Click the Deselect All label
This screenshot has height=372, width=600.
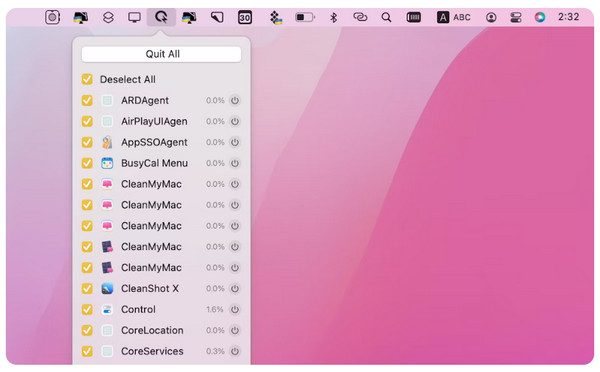click(x=128, y=79)
